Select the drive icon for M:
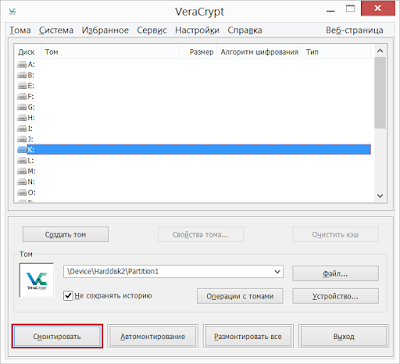The height and width of the screenshot is (364, 400). (22, 171)
